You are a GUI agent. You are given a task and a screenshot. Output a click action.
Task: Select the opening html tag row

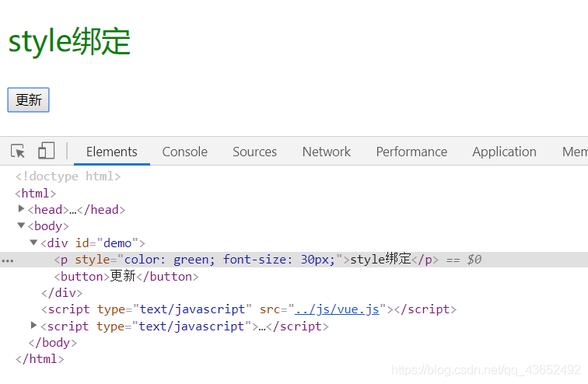pos(36,194)
